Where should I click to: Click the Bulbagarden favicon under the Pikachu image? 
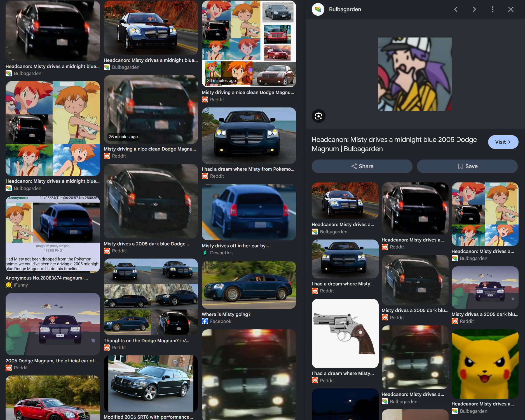click(x=455, y=411)
